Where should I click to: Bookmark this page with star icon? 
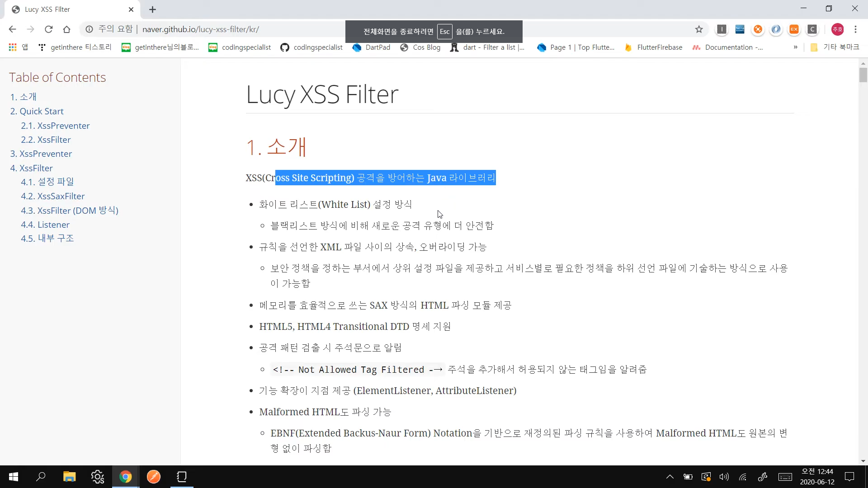click(699, 29)
